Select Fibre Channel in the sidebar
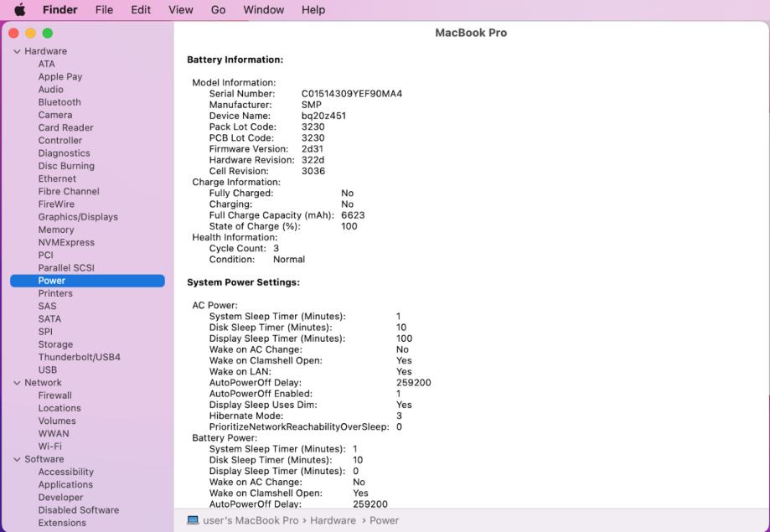 69,192
